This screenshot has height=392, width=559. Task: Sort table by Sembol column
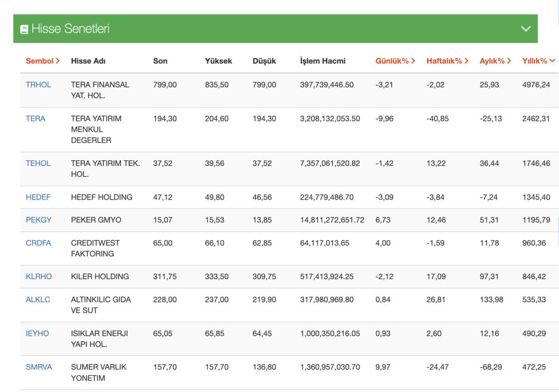pyautogui.click(x=42, y=61)
